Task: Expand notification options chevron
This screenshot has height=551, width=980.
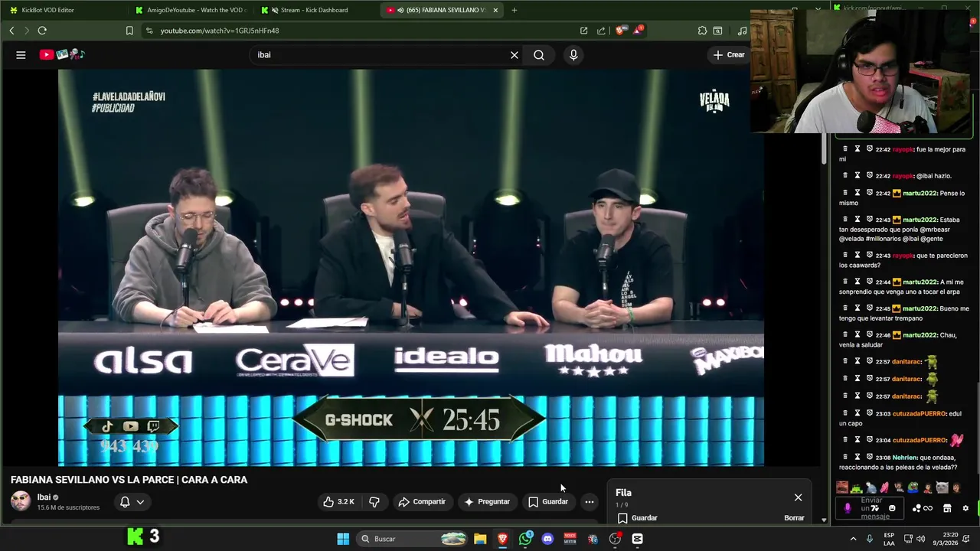Action: [140, 502]
